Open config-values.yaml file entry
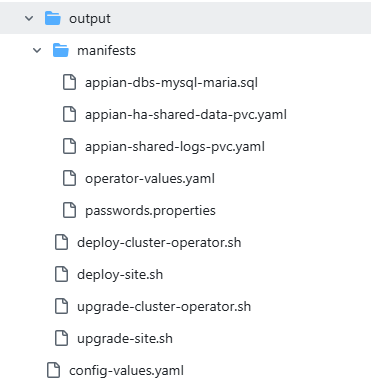 [x=126, y=371]
